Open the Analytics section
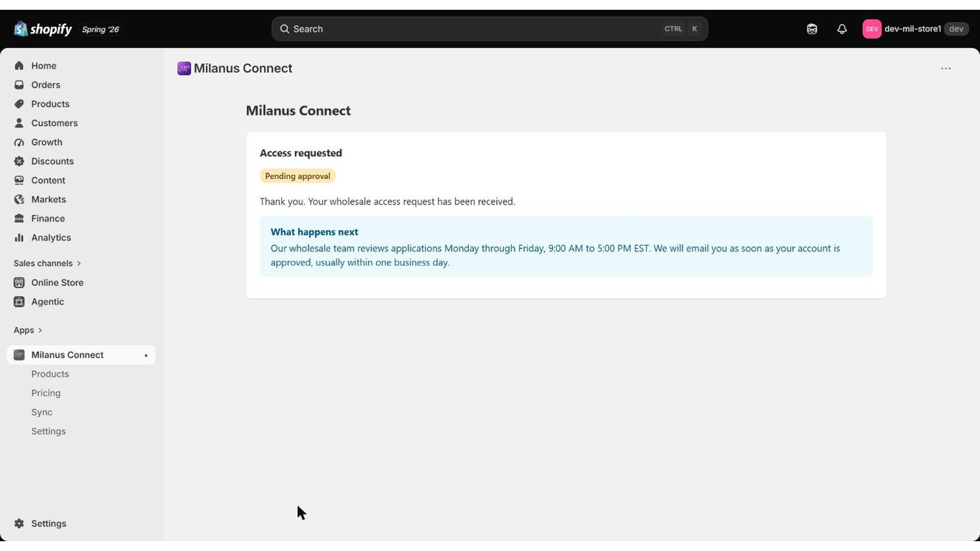The width and height of the screenshot is (980, 551). 81,238
